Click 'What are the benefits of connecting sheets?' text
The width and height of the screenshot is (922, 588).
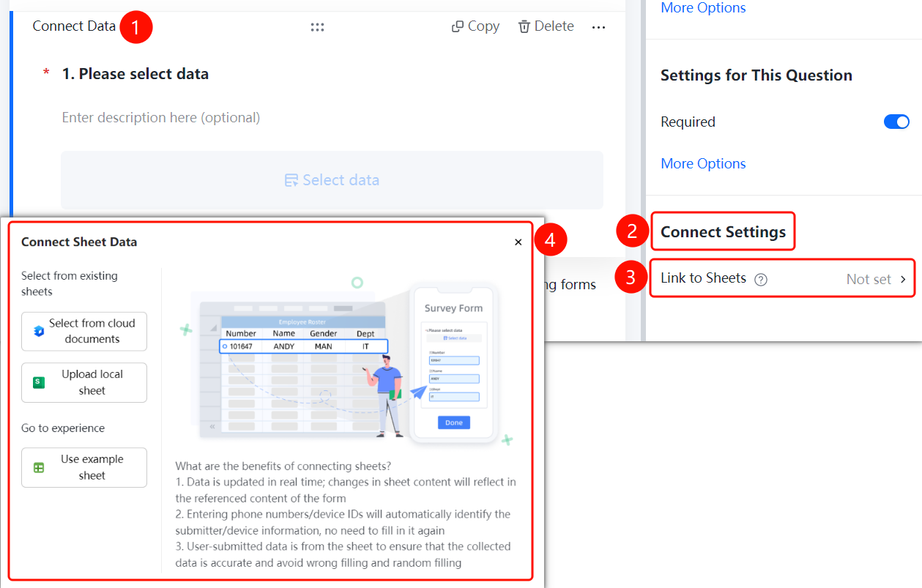283,466
